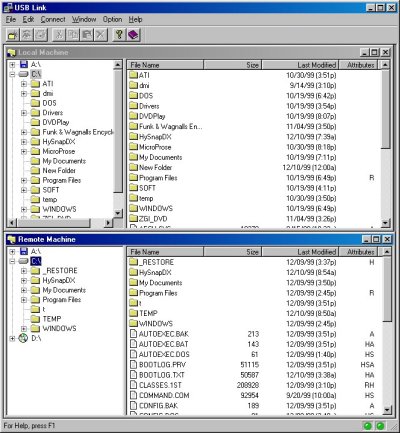Click the paste toolbar icon
This screenshot has width=400, height=433.
(87, 35)
